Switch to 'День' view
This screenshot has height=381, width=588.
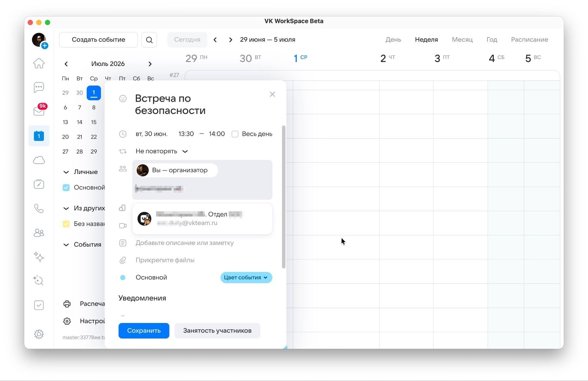point(393,40)
